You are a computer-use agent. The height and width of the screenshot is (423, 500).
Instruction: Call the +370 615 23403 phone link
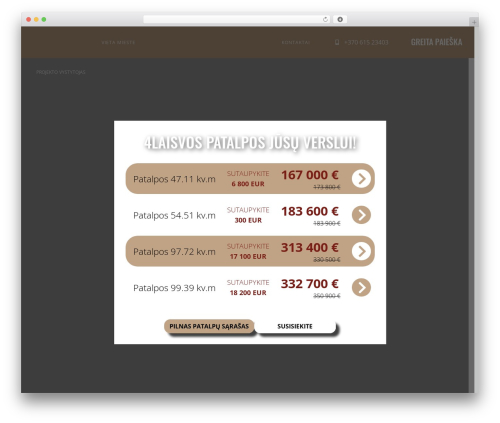[366, 42]
